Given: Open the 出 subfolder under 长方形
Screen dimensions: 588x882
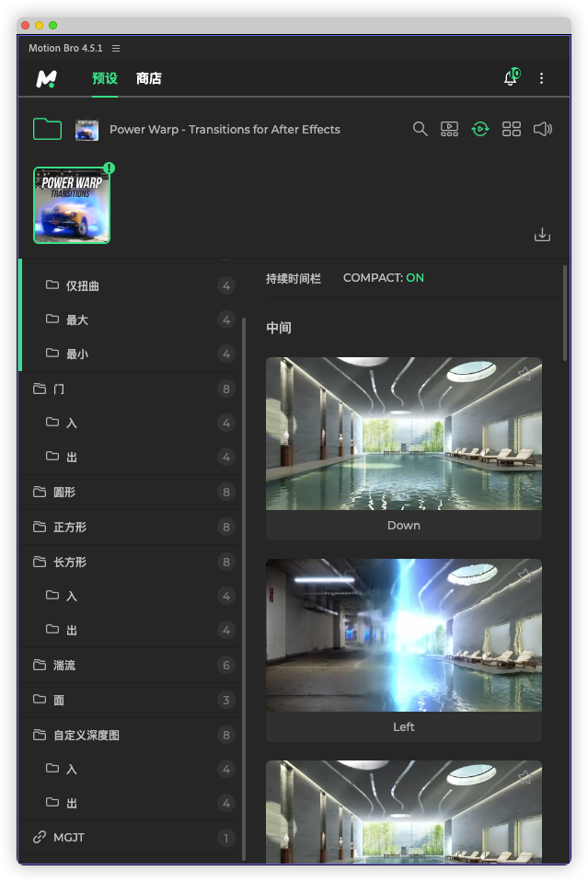Looking at the screenshot, I should click(x=131, y=630).
